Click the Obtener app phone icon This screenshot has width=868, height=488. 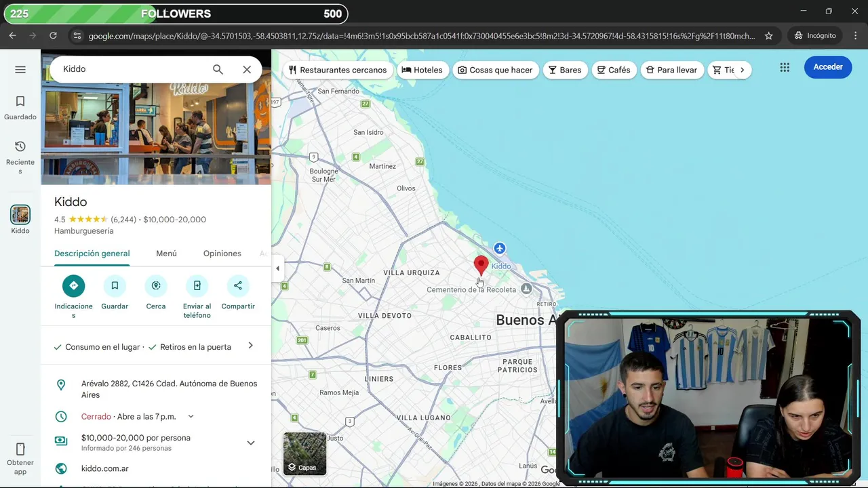[x=20, y=449]
